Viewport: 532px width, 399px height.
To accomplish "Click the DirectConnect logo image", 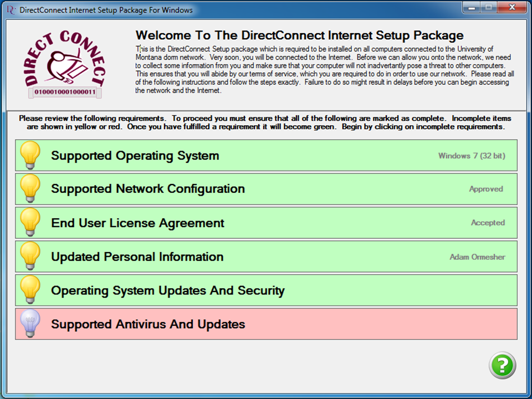I will coord(65,64).
